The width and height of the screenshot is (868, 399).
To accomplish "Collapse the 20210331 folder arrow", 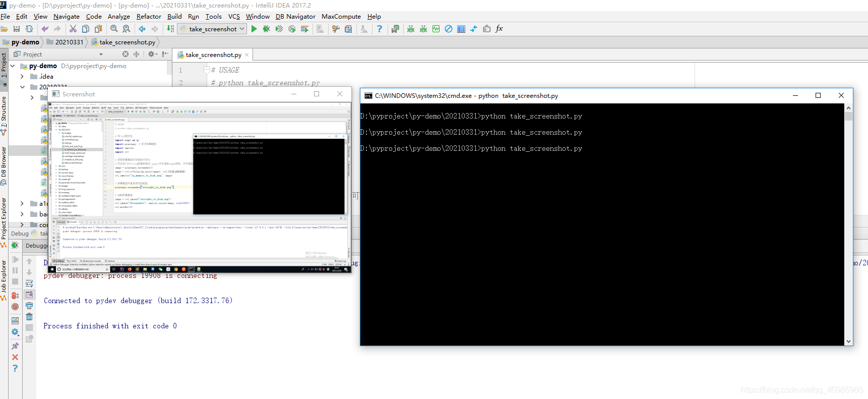I will click(22, 87).
